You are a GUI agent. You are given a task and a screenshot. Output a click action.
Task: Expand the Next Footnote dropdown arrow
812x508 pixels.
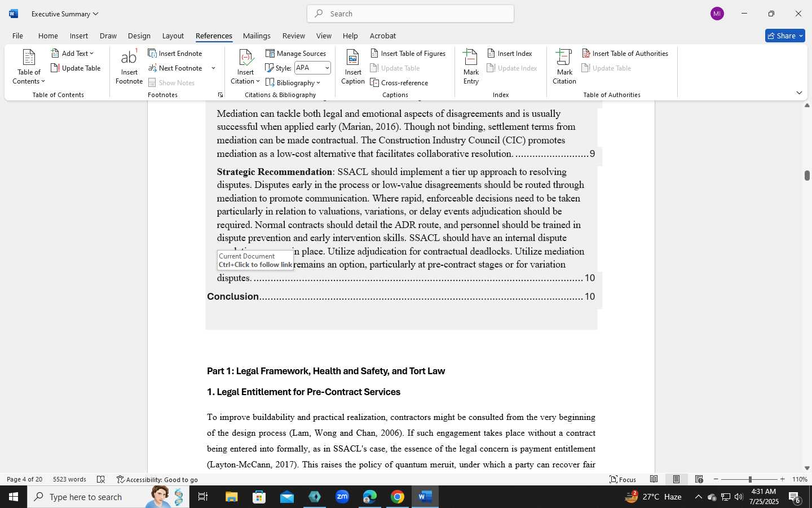click(x=213, y=68)
